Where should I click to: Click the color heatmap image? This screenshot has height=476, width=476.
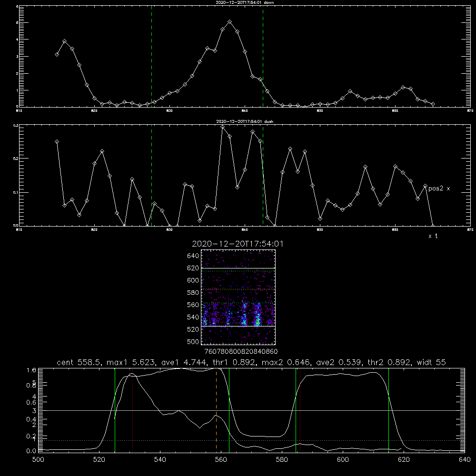(238, 297)
